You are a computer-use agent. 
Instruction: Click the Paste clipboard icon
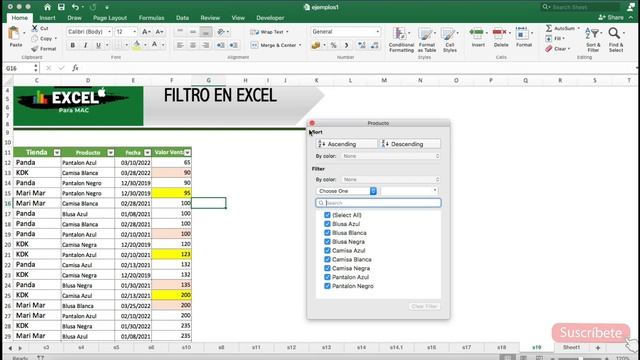pos(14,33)
